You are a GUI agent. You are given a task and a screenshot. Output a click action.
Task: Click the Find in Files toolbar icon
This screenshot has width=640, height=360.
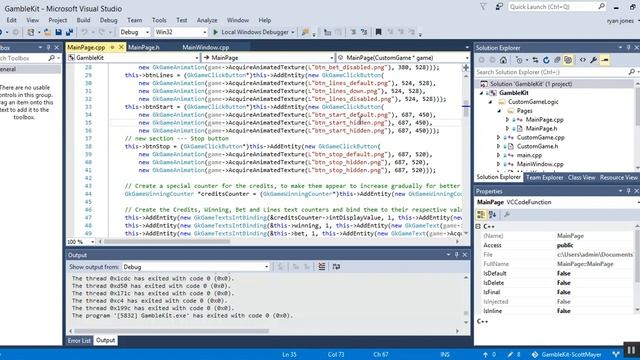(305, 32)
